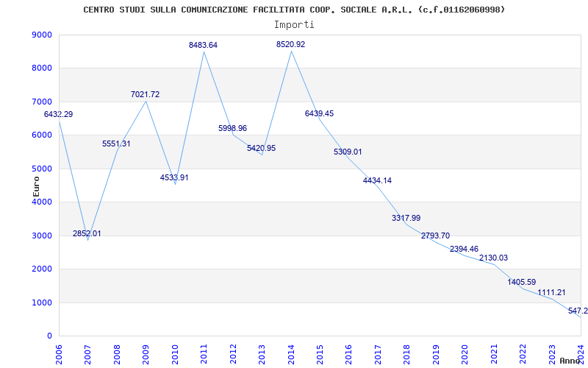Click the 1405.59 data label
Screen dimensions: 588x368
522,282
